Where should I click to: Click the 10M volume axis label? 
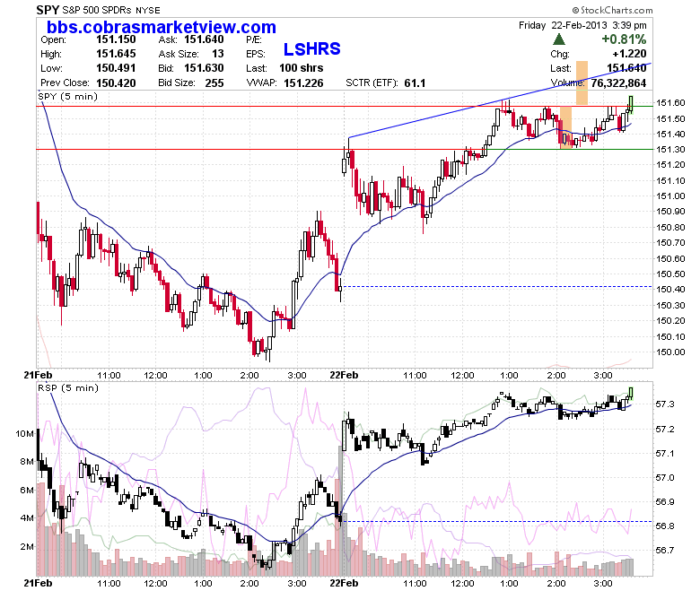pos(24,433)
